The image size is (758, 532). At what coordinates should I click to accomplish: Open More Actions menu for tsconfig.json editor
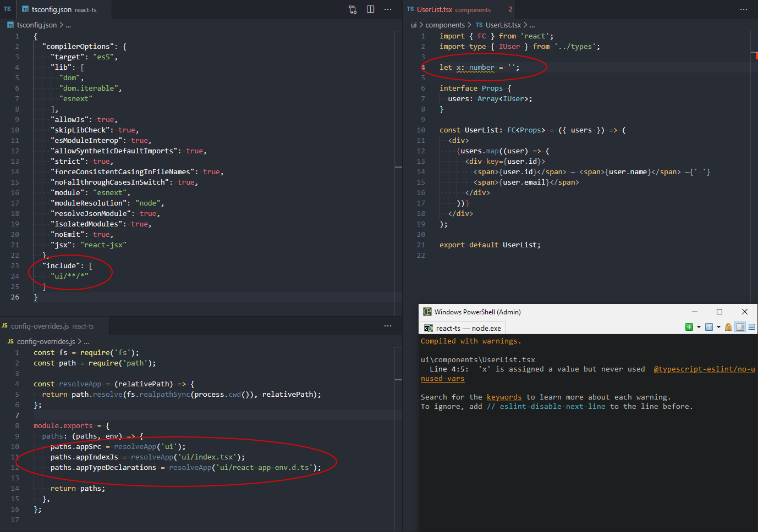[388, 9]
